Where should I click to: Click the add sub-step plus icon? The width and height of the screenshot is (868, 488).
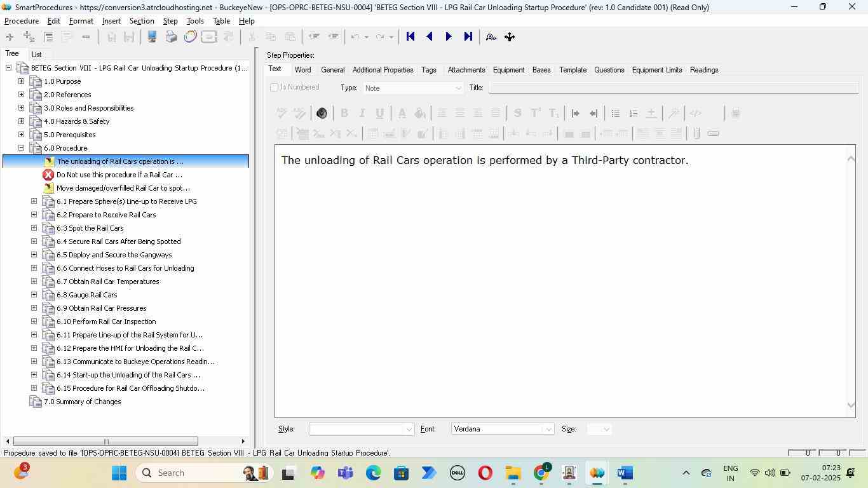29,37
